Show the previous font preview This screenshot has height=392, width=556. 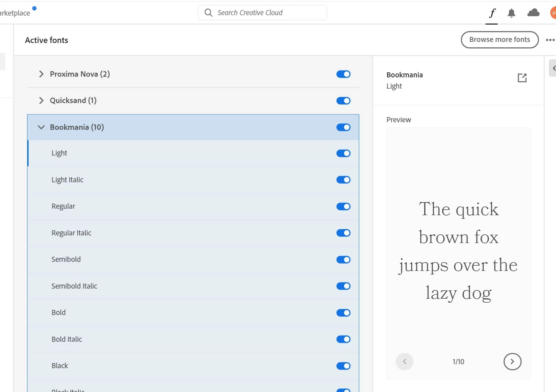pyautogui.click(x=404, y=362)
